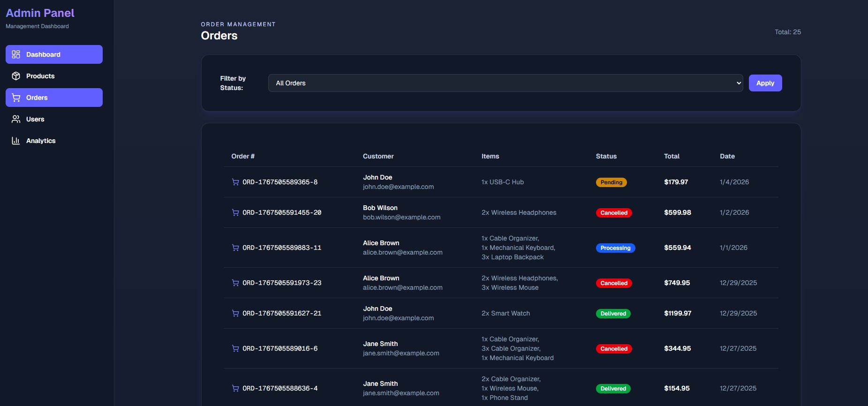Click cart icon beside order ORD-1767505588636-4
Viewport: 868px width, 406px height.
tap(235, 388)
